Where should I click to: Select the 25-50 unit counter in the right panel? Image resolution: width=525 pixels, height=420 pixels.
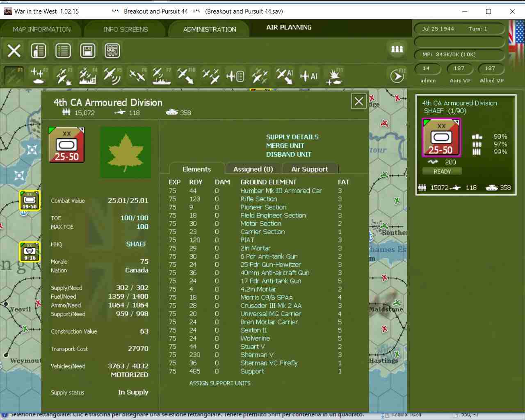(441, 137)
